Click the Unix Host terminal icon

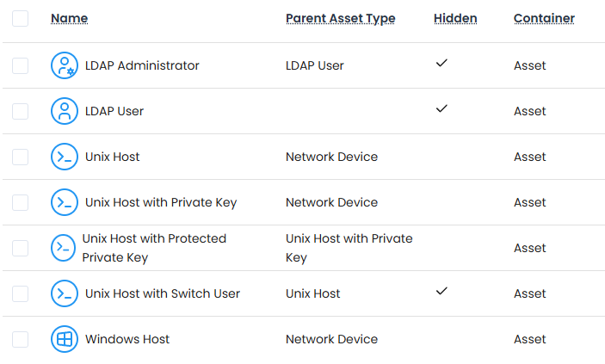click(x=65, y=157)
